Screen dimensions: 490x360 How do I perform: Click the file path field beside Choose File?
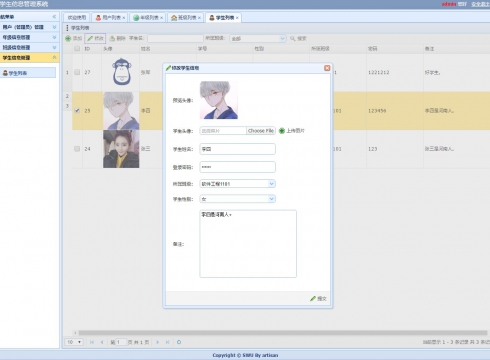point(223,131)
